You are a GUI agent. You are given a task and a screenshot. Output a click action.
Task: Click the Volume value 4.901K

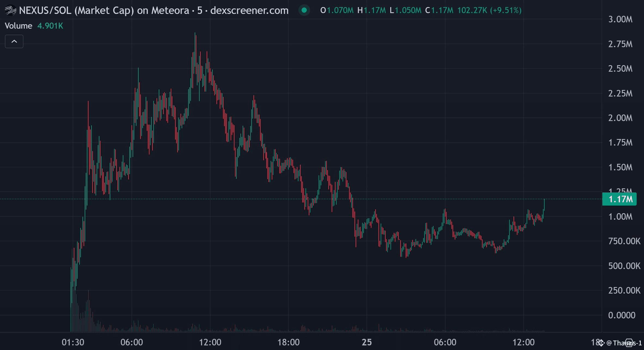(50, 26)
